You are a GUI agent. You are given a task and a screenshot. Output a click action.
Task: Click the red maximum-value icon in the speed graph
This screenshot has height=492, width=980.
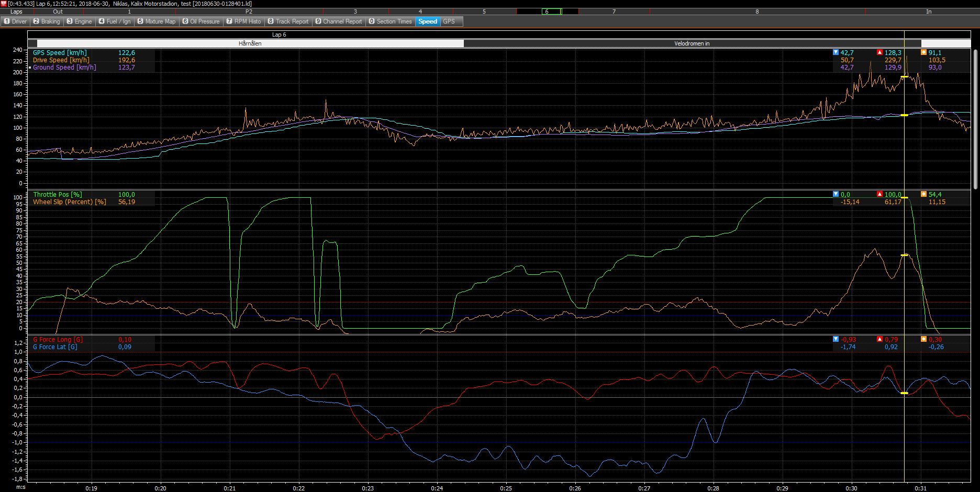pyautogui.click(x=879, y=52)
